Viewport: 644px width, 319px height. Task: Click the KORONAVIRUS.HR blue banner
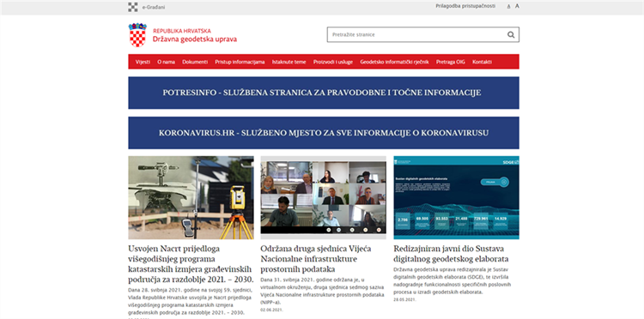pos(324,133)
